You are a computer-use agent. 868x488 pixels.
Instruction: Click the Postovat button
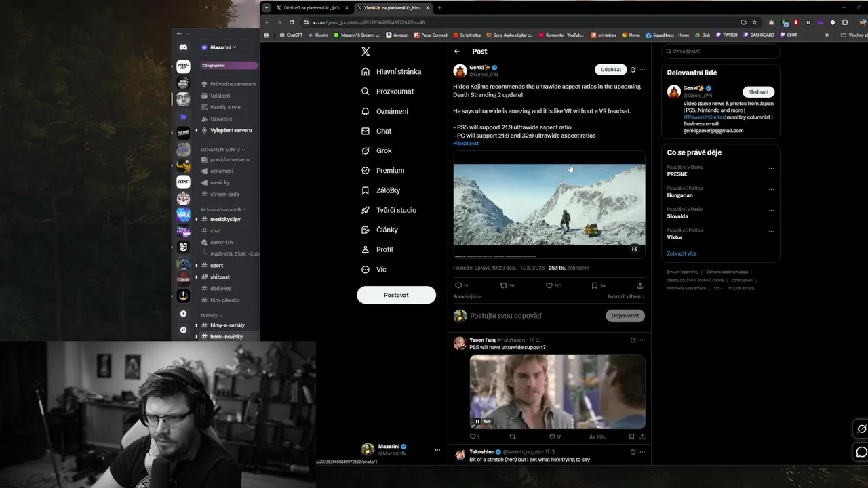(396, 295)
